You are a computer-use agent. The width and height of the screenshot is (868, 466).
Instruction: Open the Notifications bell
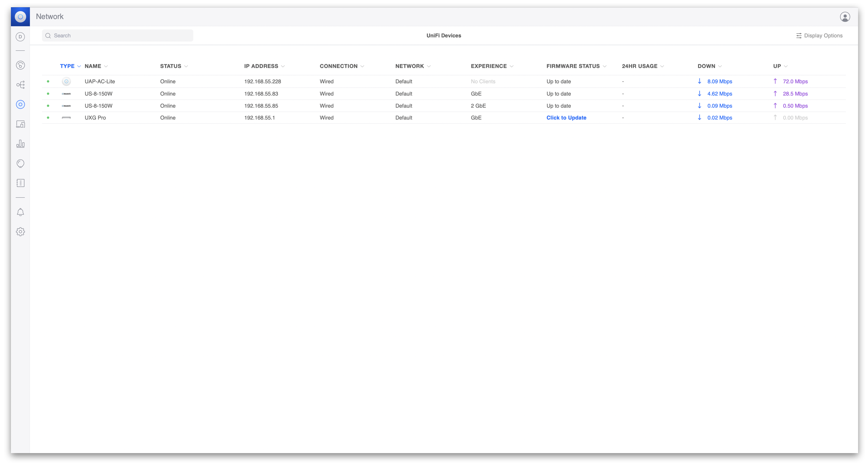pyautogui.click(x=20, y=212)
